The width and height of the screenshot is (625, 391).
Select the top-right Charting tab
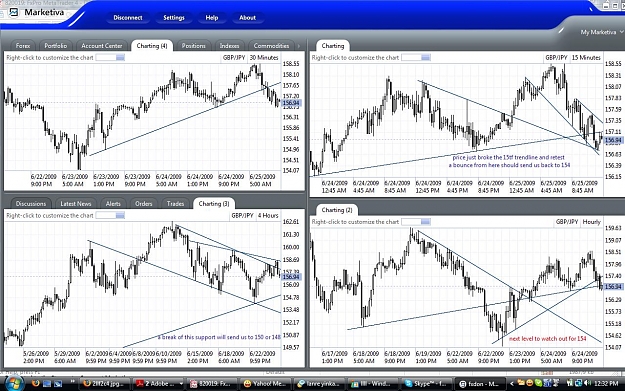pos(333,46)
